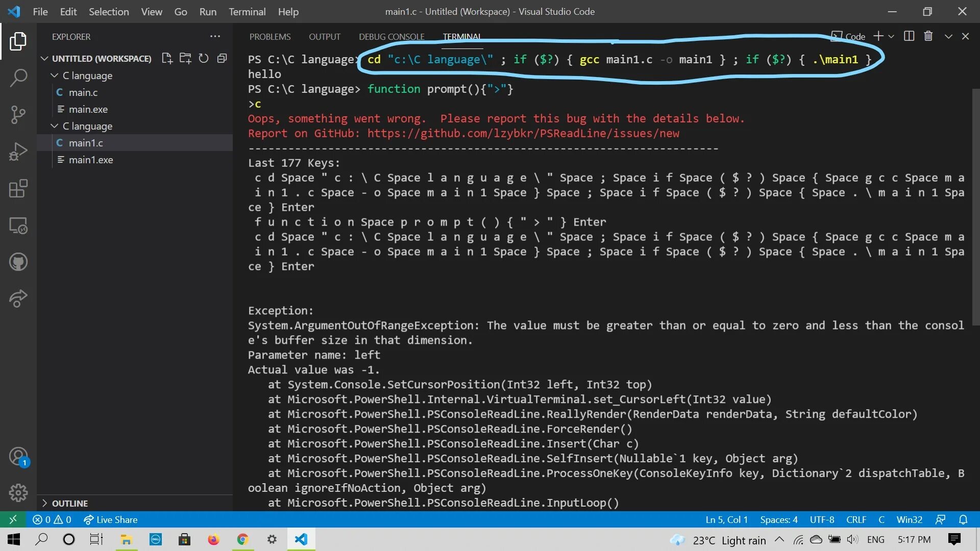The width and height of the screenshot is (980, 551).
Task: Open Windows Start menu
Action: (14, 539)
